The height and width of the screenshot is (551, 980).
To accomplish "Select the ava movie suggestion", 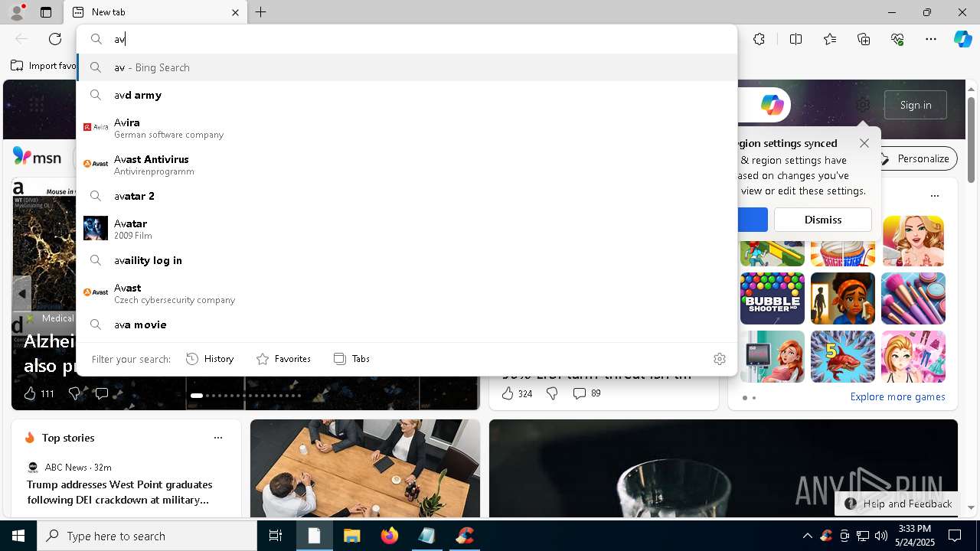I will click(x=407, y=324).
